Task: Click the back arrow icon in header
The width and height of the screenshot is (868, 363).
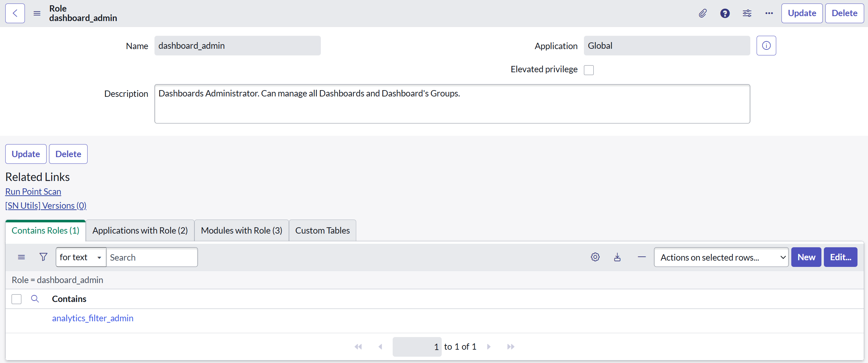Action: pyautogui.click(x=15, y=13)
